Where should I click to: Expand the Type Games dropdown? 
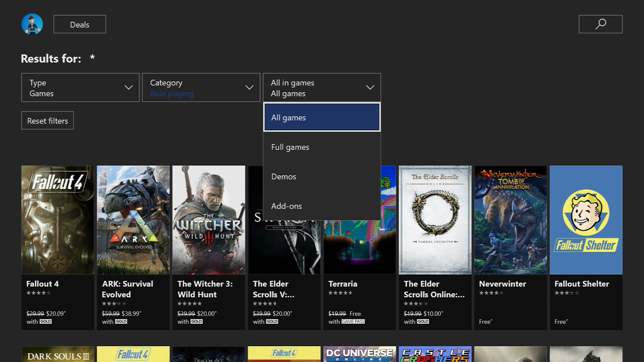[80, 87]
